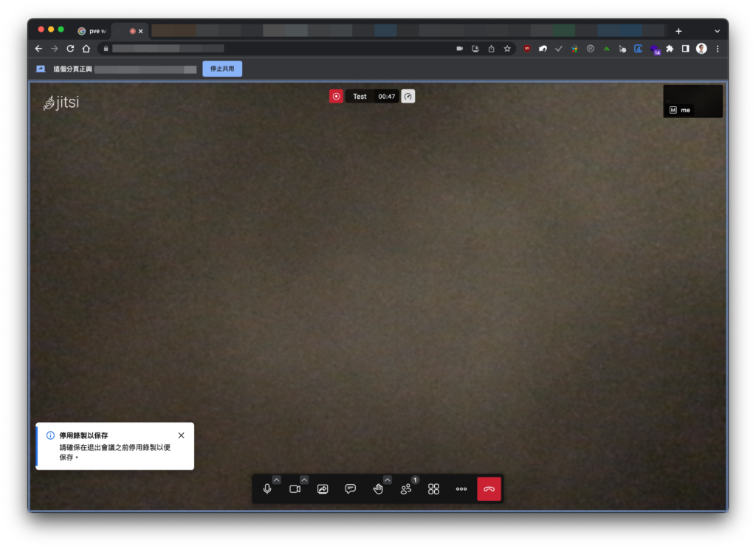The height and width of the screenshot is (549, 756).
Task: Share this page via the address bar icon
Action: [x=491, y=49]
